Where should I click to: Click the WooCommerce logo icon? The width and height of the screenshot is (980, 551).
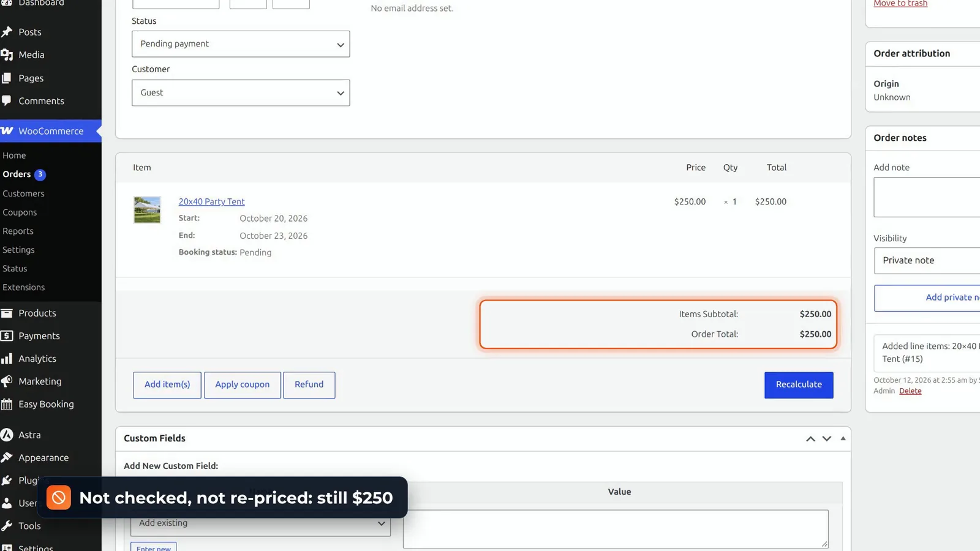pyautogui.click(x=7, y=131)
